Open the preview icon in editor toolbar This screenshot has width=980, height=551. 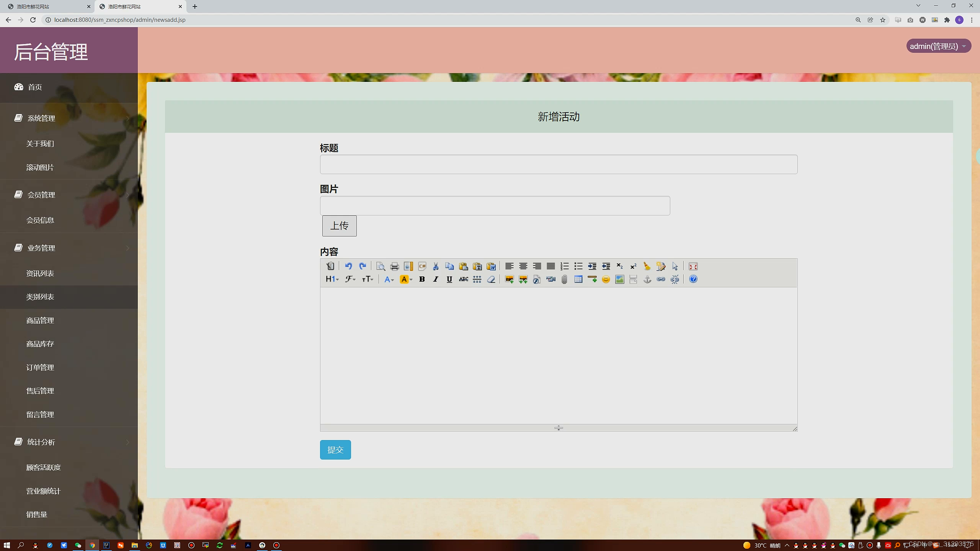[381, 266]
